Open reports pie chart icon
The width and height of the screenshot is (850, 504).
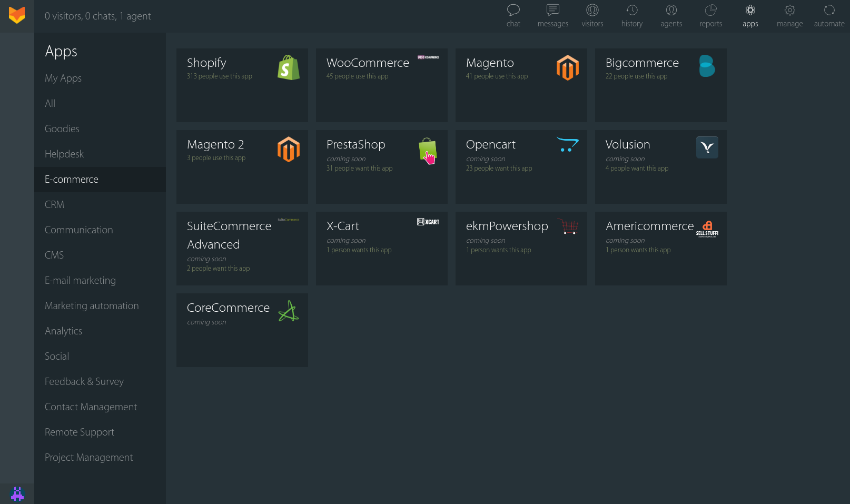[x=710, y=11]
